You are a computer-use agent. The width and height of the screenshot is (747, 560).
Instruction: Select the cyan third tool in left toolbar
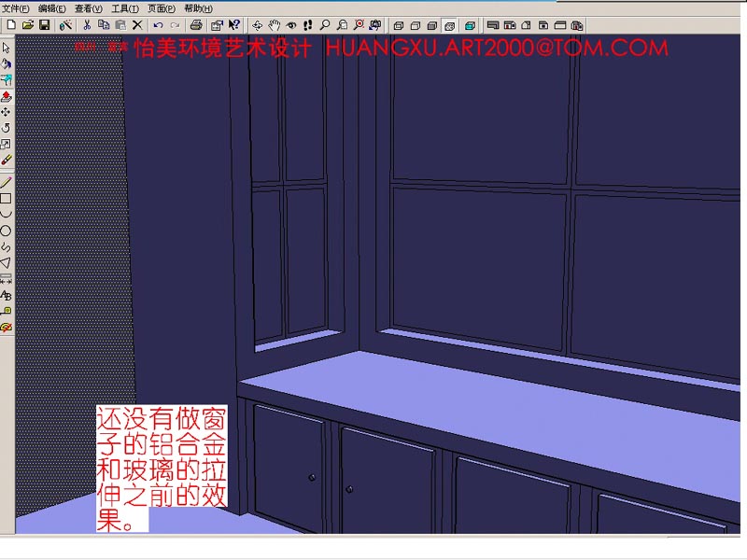pyautogui.click(x=7, y=80)
